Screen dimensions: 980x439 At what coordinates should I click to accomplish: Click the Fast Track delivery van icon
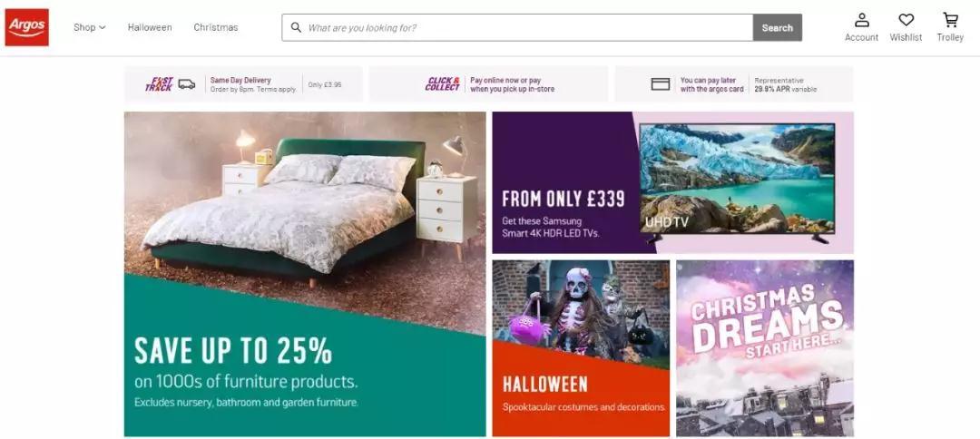coord(186,84)
